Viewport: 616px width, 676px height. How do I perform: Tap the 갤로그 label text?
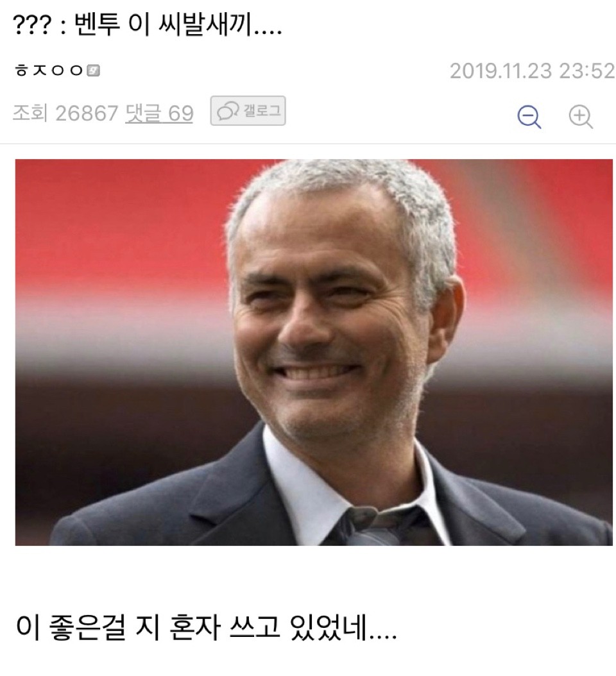(262, 111)
